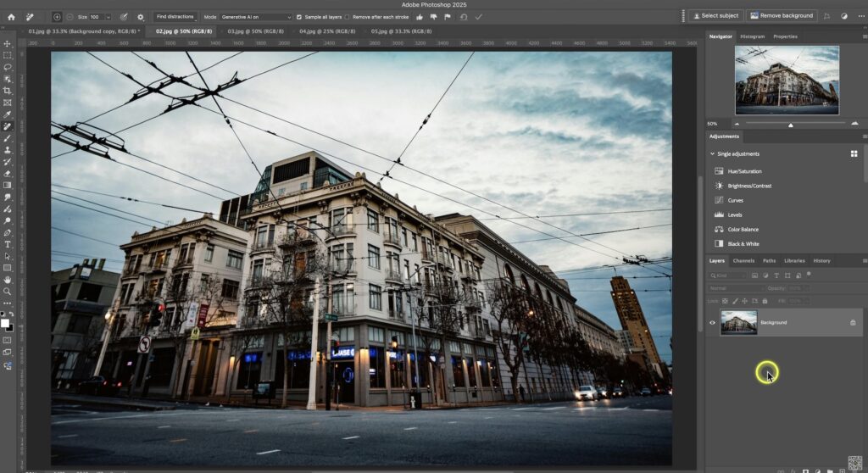868x473 pixels.
Task: Click the Background layer lock icon
Action: click(853, 322)
